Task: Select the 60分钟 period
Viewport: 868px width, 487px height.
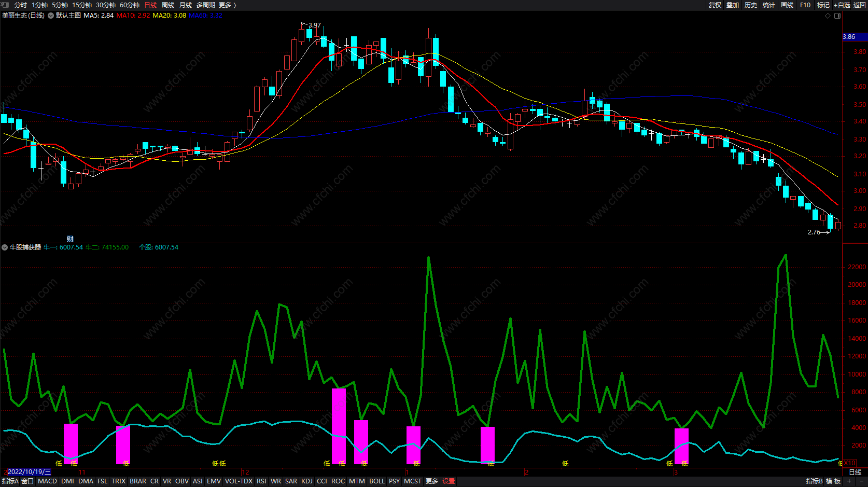Action: [130, 5]
